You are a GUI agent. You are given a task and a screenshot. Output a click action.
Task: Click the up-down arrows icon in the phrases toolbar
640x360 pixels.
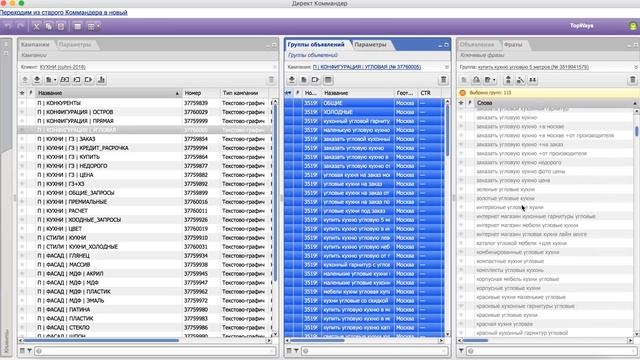508,80
